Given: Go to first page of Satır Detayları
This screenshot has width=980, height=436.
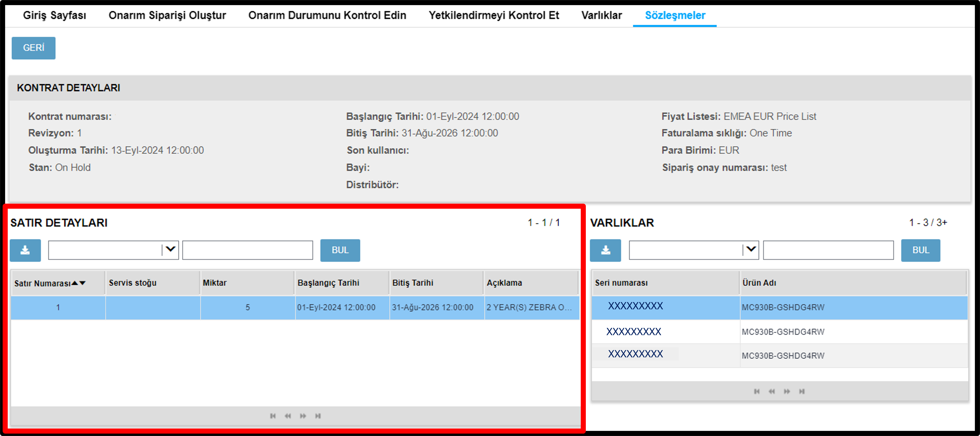Looking at the screenshot, I should (x=273, y=416).
